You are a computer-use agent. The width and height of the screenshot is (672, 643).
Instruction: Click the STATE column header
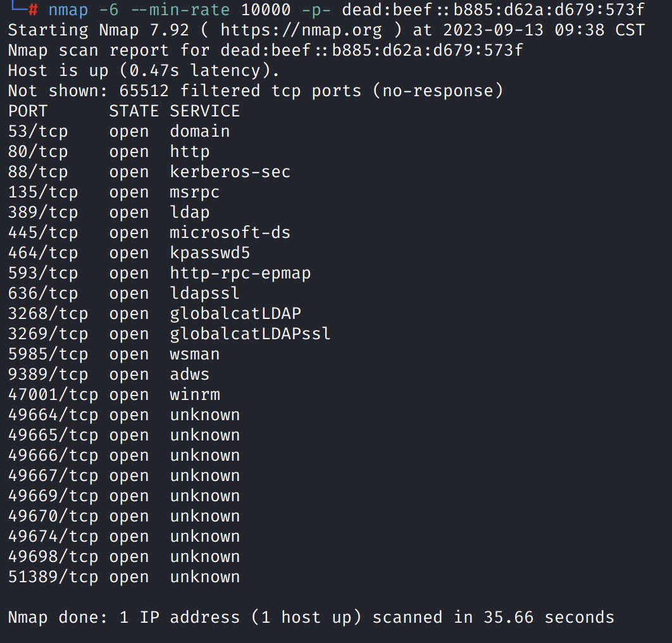(134, 111)
